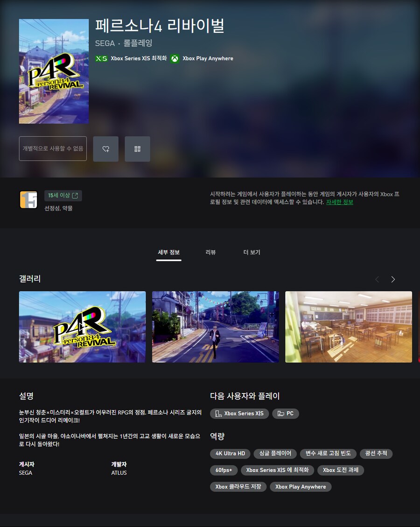This screenshot has height=527, width=420.
Task: Click the 게시자 SEGA value
Action: tap(26, 472)
